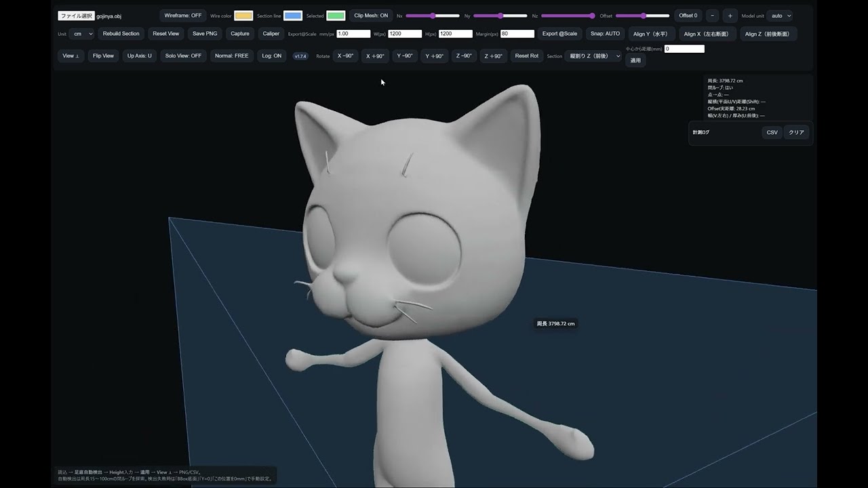Click the Capture button
This screenshot has width=868, height=488.
pyautogui.click(x=240, y=34)
